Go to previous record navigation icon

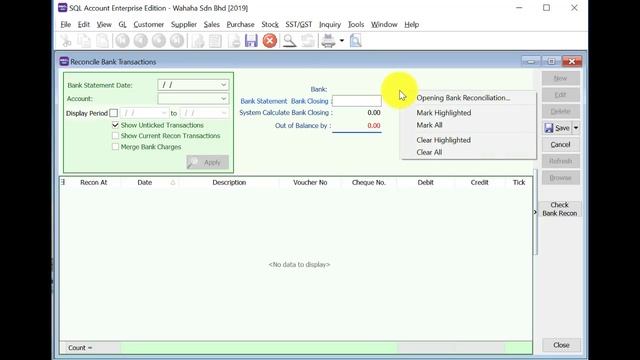[x=140, y=41]
